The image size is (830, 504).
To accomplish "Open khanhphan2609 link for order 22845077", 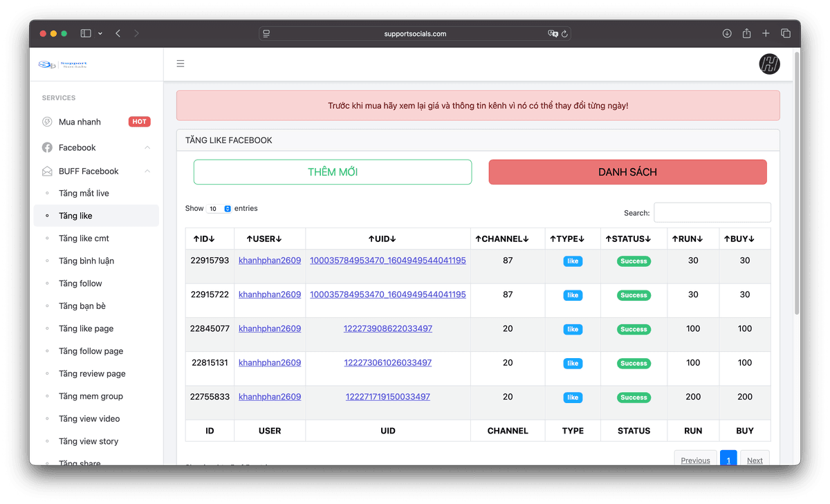I will click(x=270, y=328).
